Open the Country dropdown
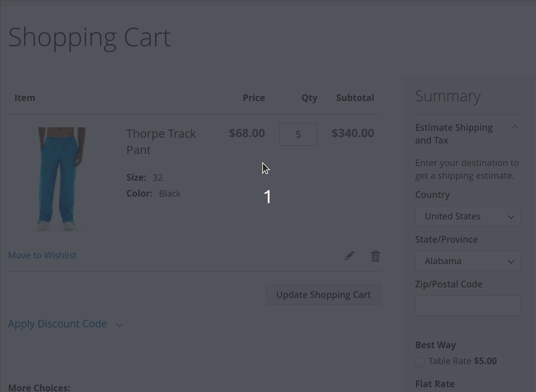This screenshot has width=536, height=392. 467,216
